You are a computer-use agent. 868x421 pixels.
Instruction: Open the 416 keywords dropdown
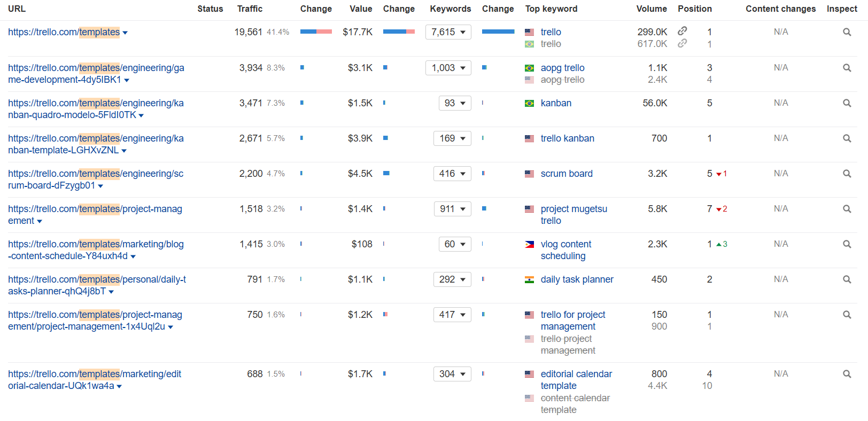point(452,174)
